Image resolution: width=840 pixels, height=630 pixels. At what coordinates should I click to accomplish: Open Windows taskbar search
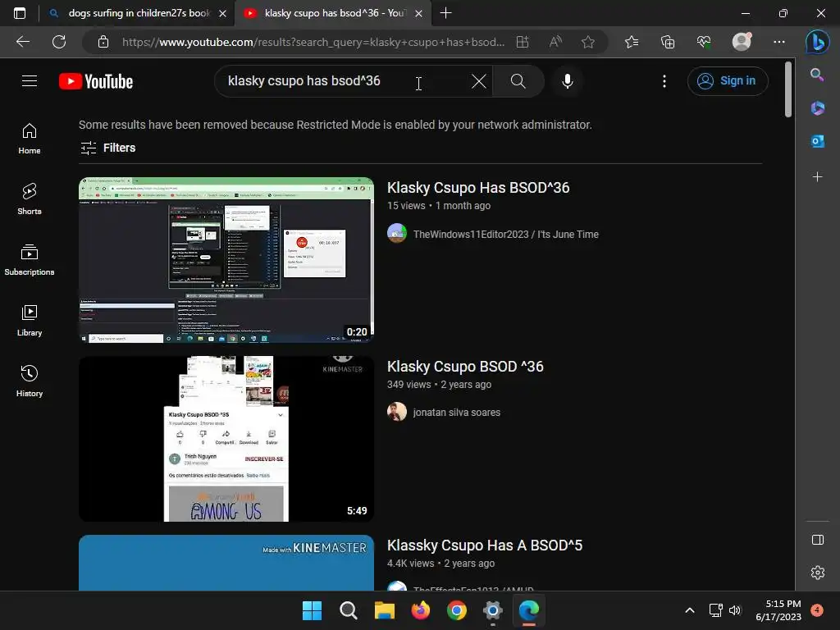[x=348, y=610]
